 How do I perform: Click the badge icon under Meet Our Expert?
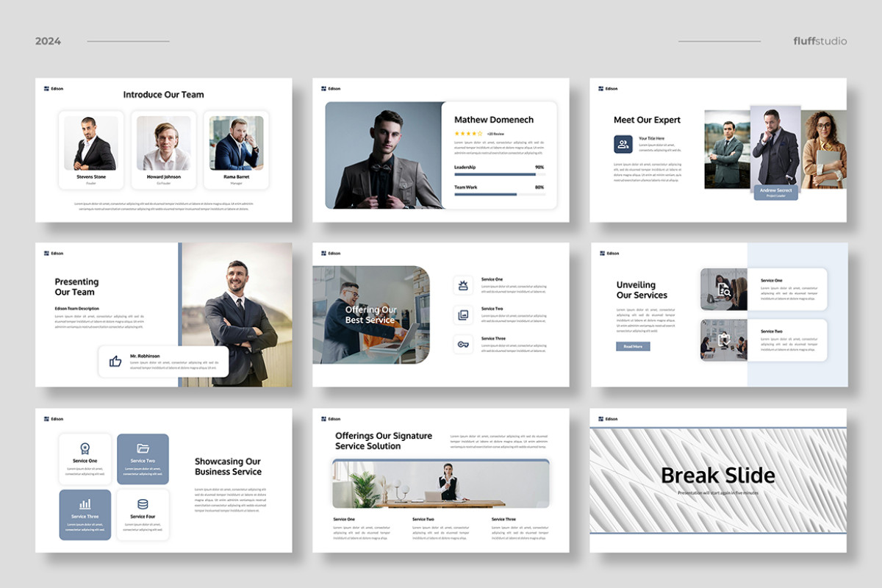623,144
